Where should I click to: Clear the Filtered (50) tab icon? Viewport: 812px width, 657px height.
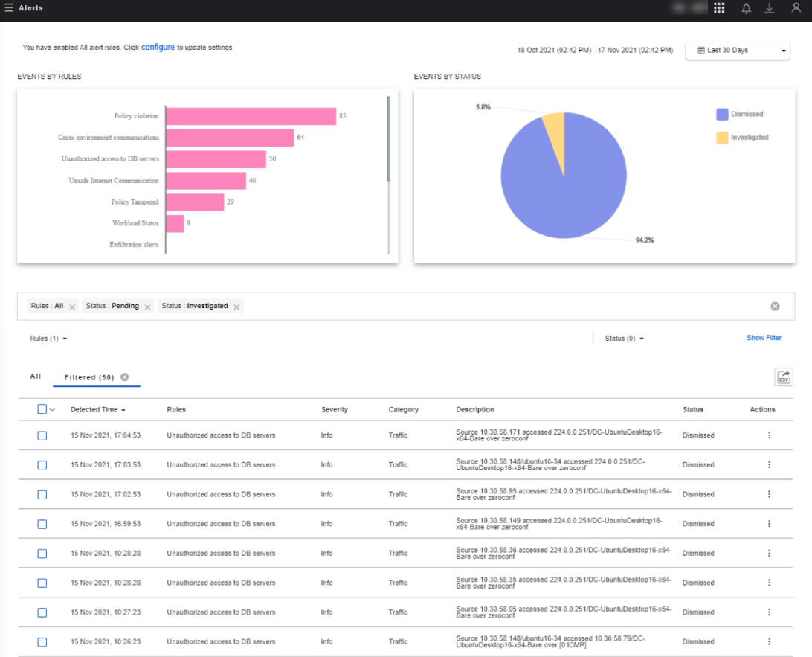[125, 376]
